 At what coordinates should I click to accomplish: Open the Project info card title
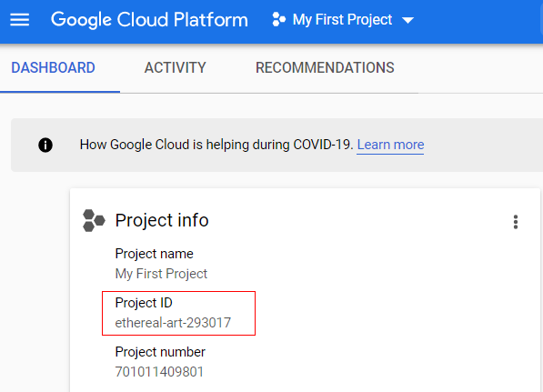(x=162, y=220)
